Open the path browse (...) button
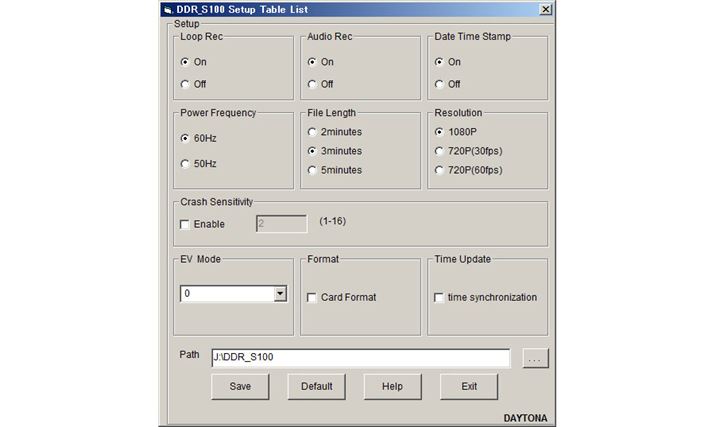The image size is (715, 427). click(x=535, y=359)
